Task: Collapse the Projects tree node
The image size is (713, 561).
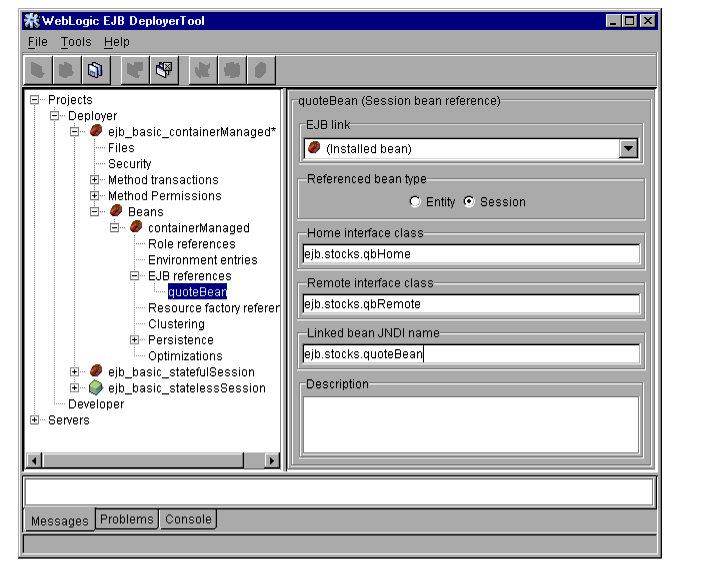Action: (35, 100)
